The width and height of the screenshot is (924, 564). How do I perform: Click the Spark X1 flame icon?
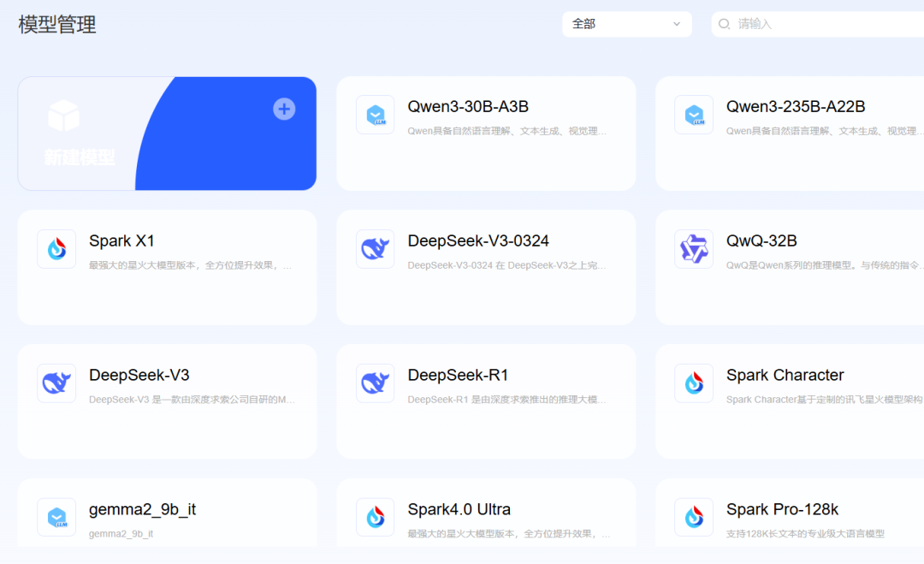point(56,249)
